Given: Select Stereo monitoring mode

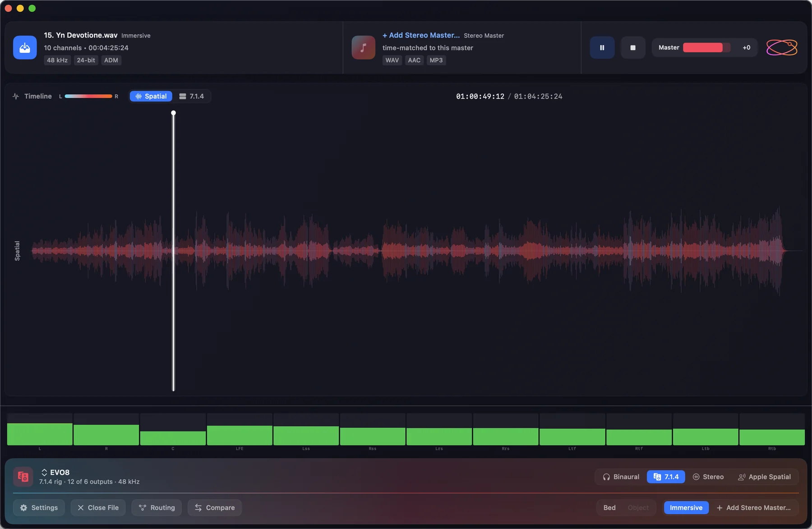Looking at the screenshot, I should point(708,477).
